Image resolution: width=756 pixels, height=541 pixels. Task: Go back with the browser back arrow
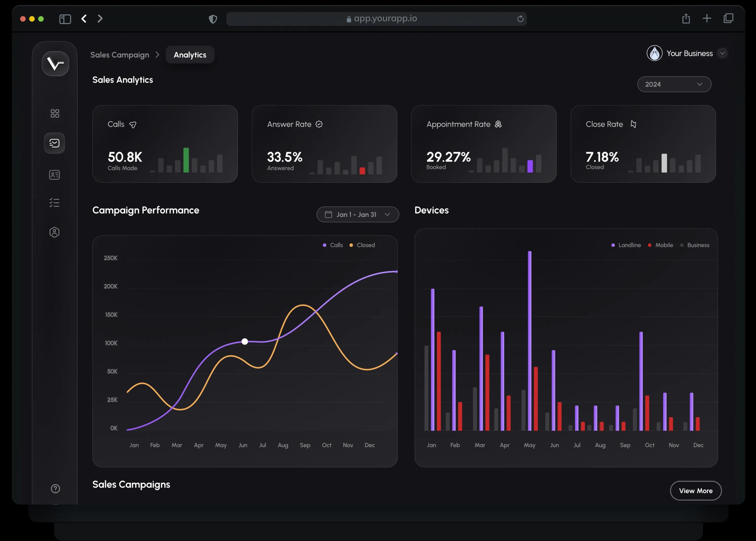[84, 19]
